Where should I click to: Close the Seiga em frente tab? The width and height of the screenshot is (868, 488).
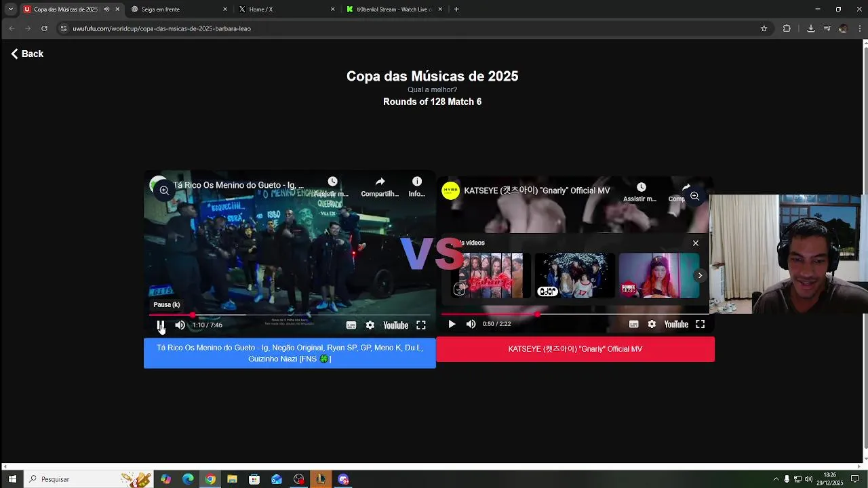225,9
